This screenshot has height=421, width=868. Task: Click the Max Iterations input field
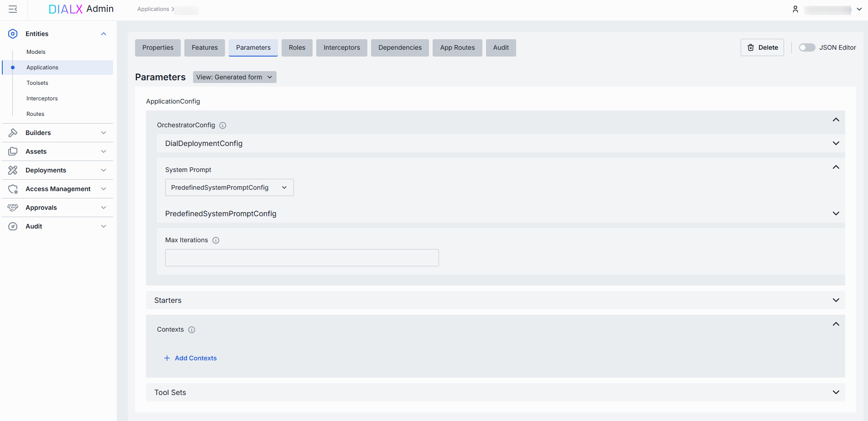(x=302, y=258)
